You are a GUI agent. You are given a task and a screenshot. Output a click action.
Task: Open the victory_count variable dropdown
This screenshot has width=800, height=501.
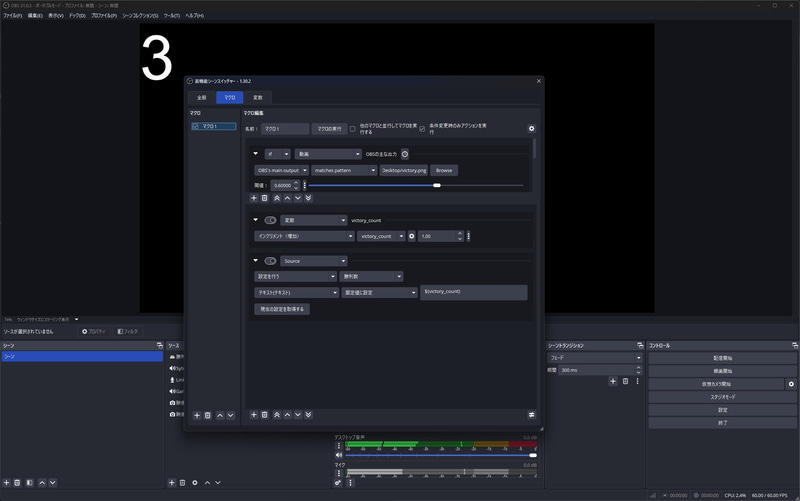coord(381,236)
